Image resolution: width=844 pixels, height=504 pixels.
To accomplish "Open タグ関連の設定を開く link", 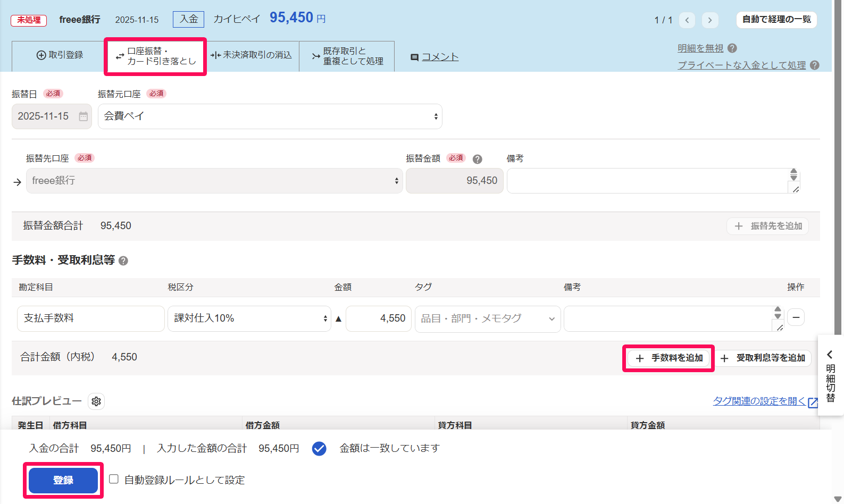I will (x=765, y=401).
